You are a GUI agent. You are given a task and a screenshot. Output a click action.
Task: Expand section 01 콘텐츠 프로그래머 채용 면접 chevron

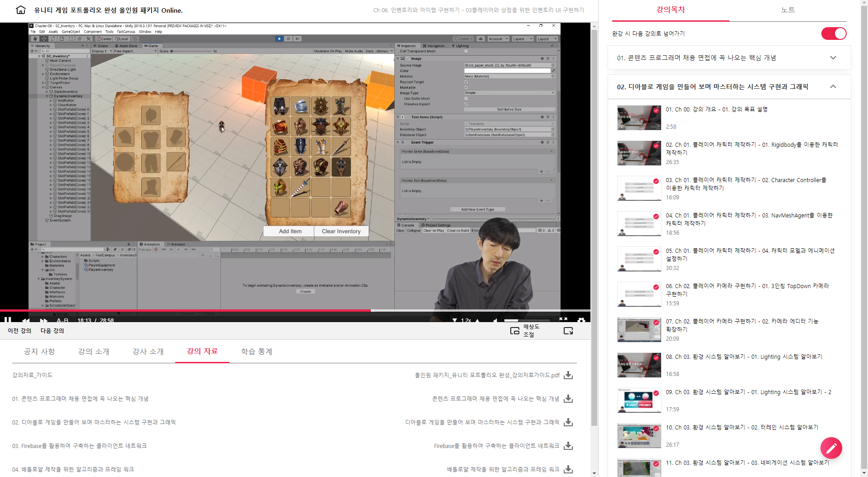click(833, 58)
